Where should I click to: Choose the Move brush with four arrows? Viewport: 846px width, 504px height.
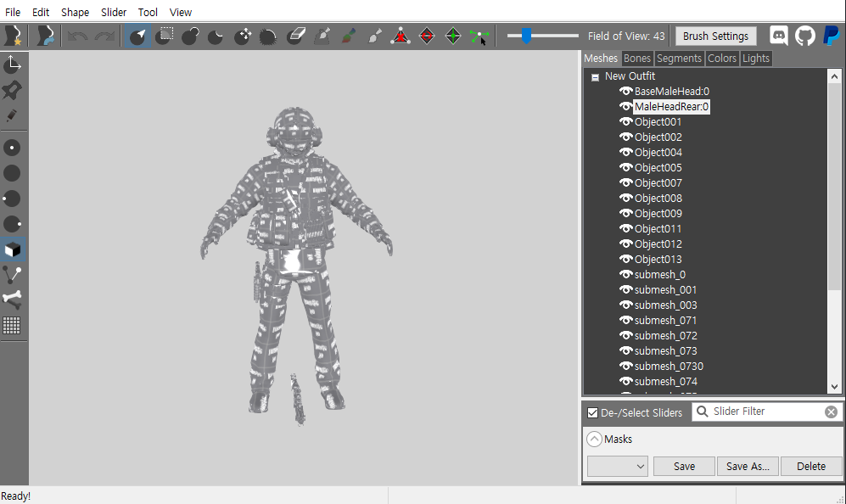tap(243, 36)
